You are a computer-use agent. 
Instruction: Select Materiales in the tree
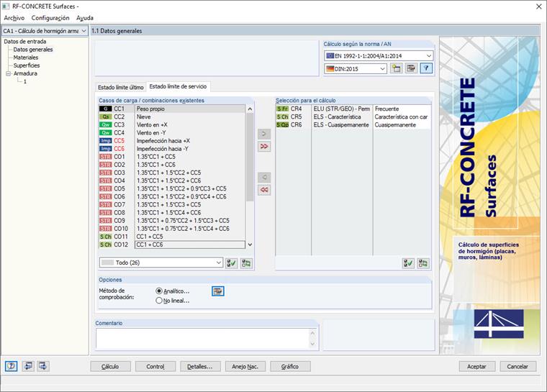(26, 58)
